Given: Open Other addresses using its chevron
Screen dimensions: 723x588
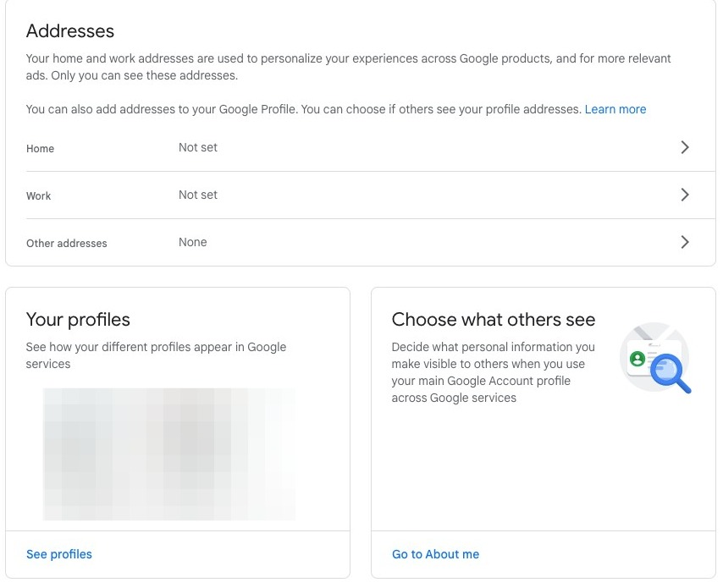Looking at the screenshot, I should (685, 242).
